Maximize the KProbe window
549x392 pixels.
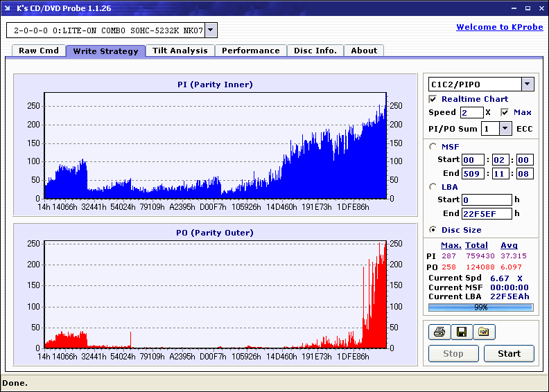(x=528, y=8)
